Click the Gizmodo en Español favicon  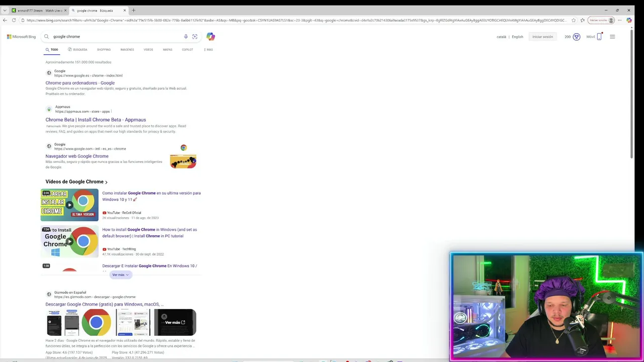click(49, 295)
